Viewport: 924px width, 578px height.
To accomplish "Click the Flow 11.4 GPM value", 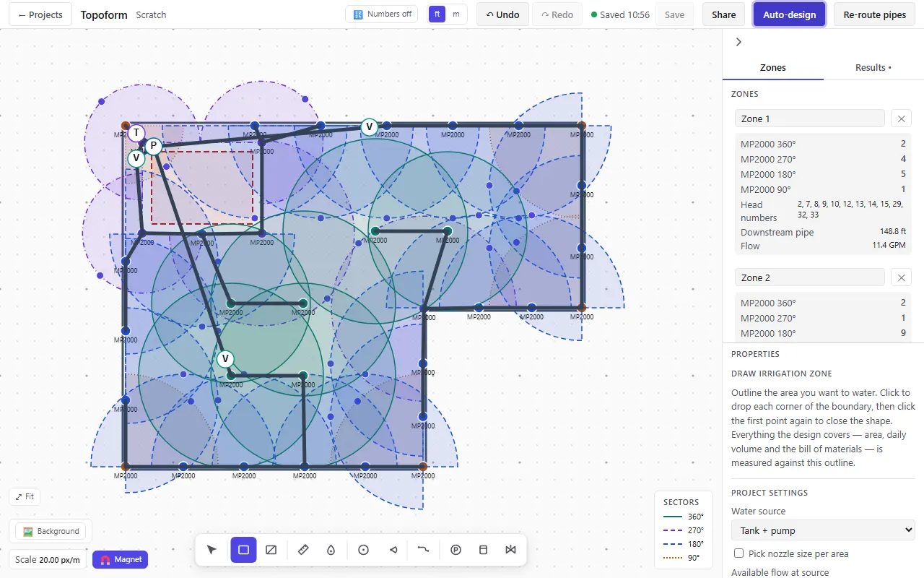I will coord(889,246).
